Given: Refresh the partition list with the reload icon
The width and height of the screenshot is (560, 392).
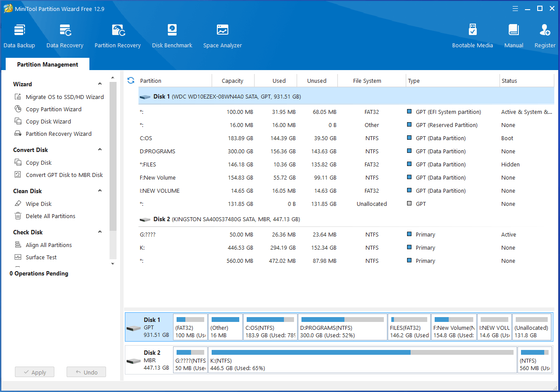Looking at the screenshot, I should (131, 81).
